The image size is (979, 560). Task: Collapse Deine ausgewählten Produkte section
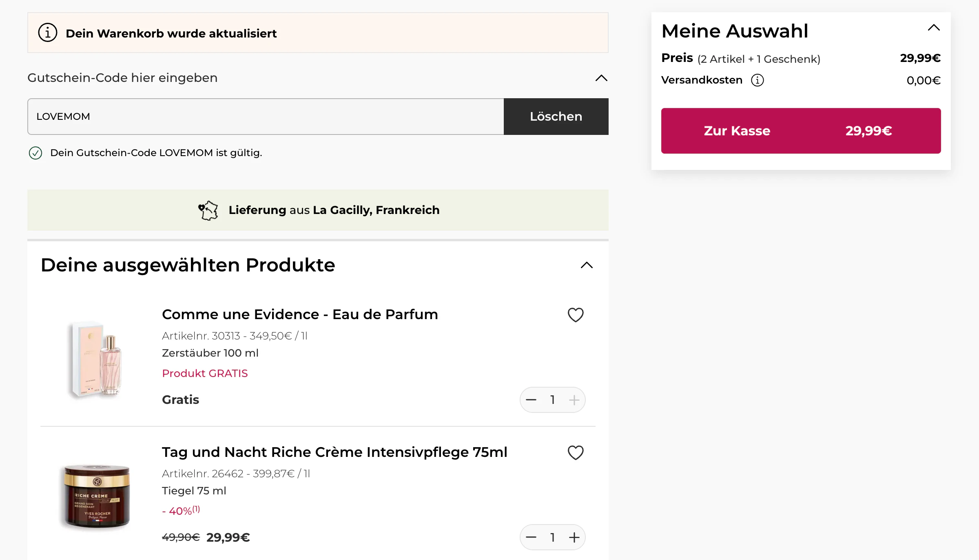click(x=587, y=265)
